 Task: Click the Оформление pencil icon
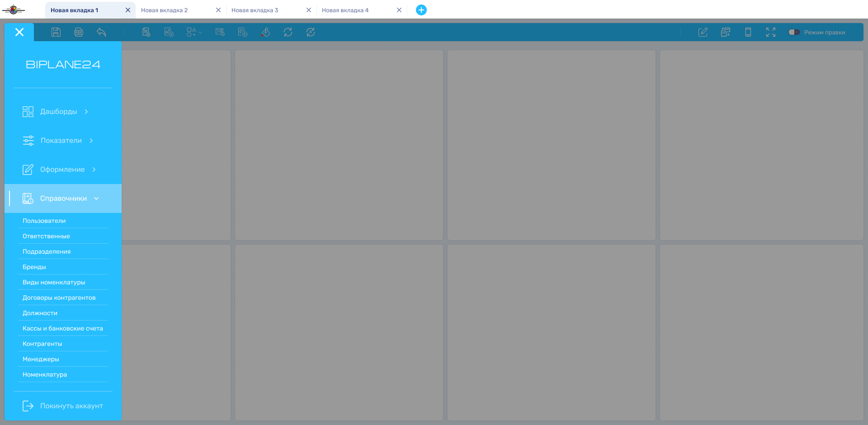(28, 170)
